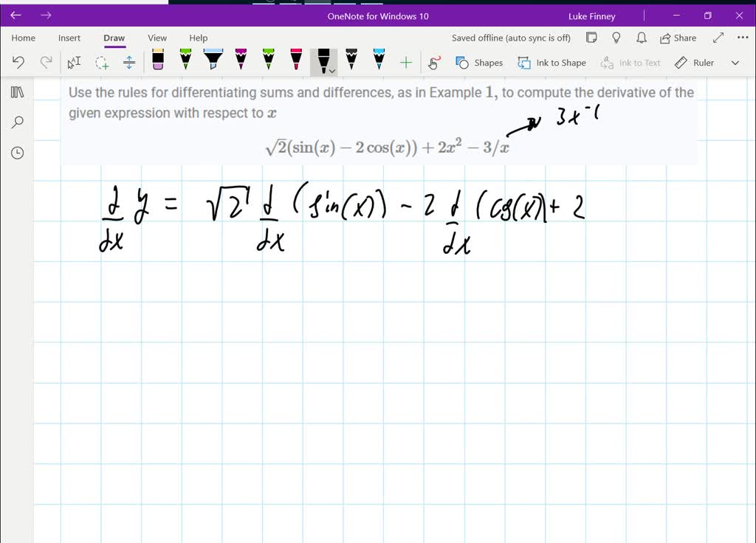This screenshot has height=543, width=756.
Task: Enable Ink to Shape conversion
Action: tap(551, 63)
